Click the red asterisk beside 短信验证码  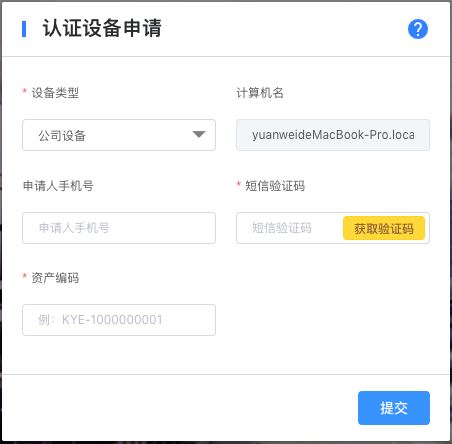238,184
